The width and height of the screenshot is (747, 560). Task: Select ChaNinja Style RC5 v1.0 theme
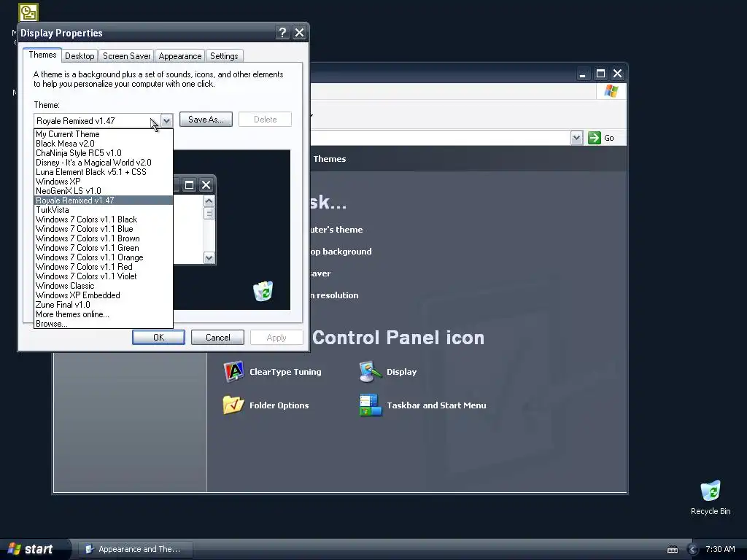coord(104,153)
